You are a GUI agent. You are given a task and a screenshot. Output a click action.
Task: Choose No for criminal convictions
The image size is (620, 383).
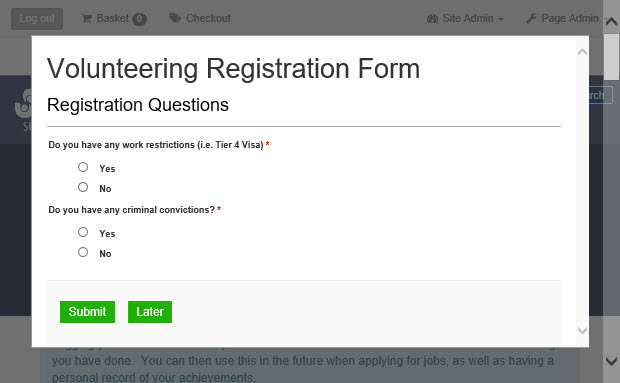[x=83, y=252]
